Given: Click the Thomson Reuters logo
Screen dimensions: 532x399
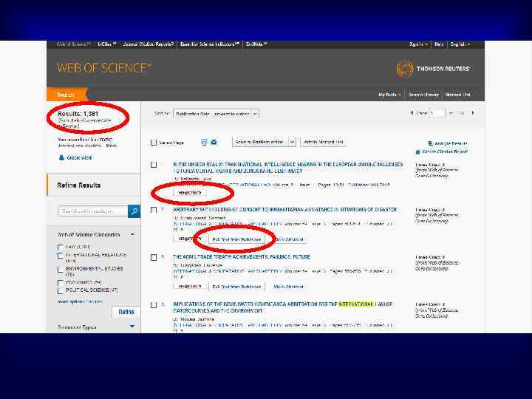Looking at the screenshot, I should point(433,69).
